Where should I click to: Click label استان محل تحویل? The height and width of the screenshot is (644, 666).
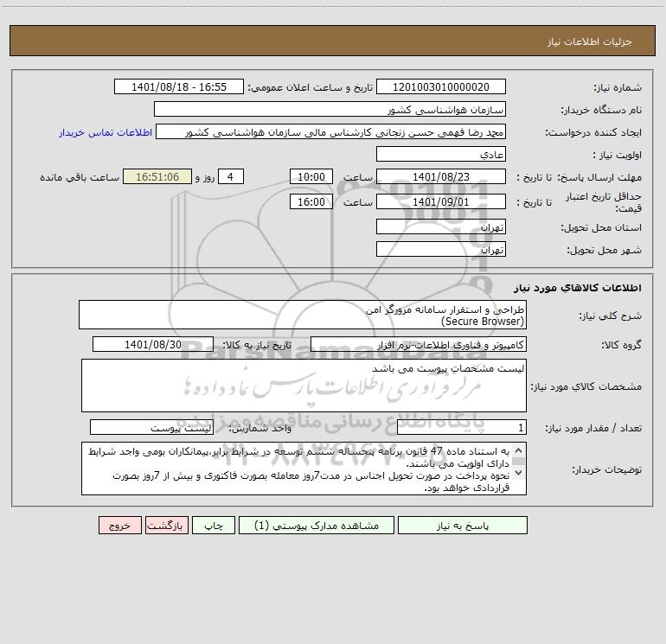coord(601,227)
